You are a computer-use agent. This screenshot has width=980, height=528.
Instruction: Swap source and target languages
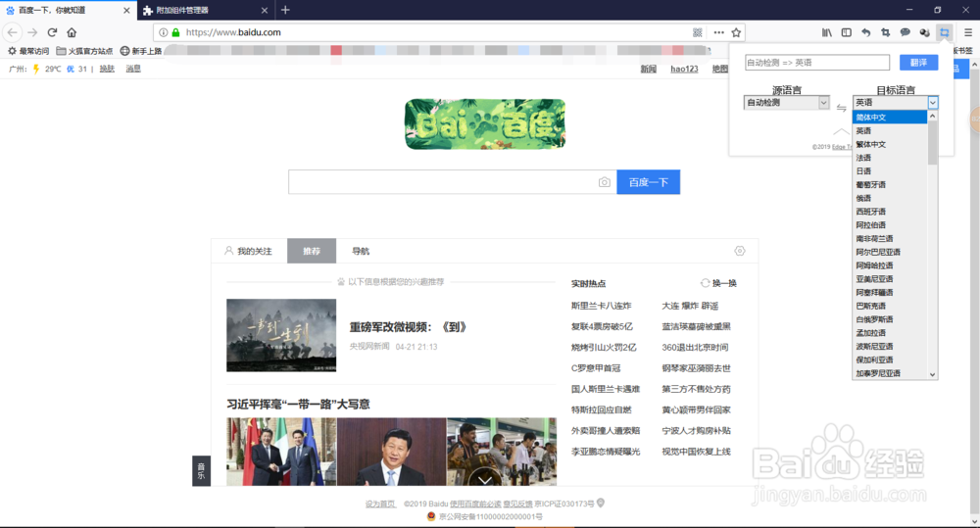(x=841, y=108)
